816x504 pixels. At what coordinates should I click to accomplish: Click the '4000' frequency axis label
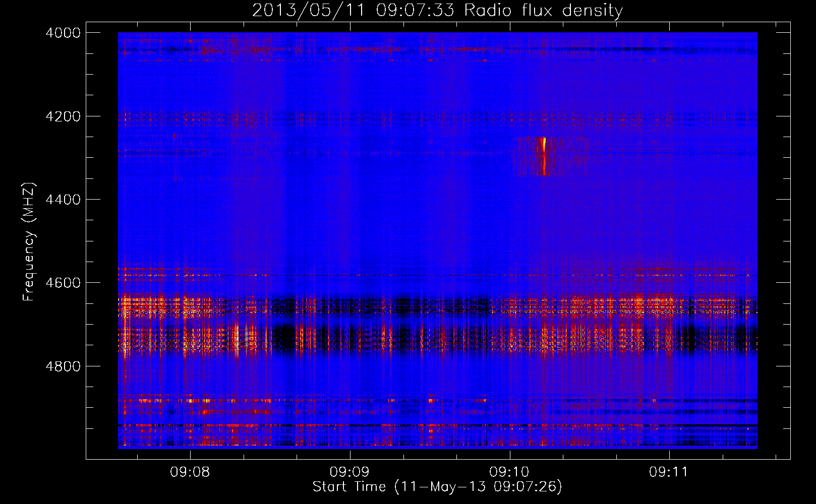tap(63, 33)
